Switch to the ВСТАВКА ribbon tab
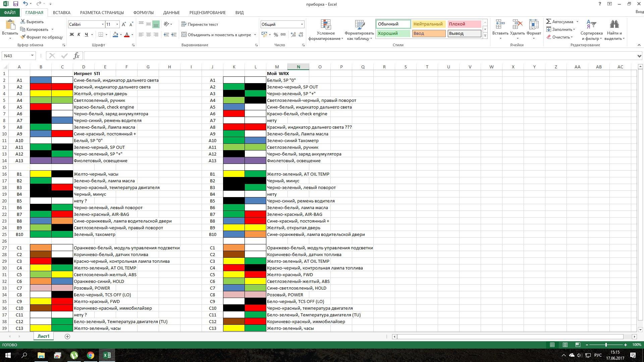The image size is (644, 362). click(62, 13)
